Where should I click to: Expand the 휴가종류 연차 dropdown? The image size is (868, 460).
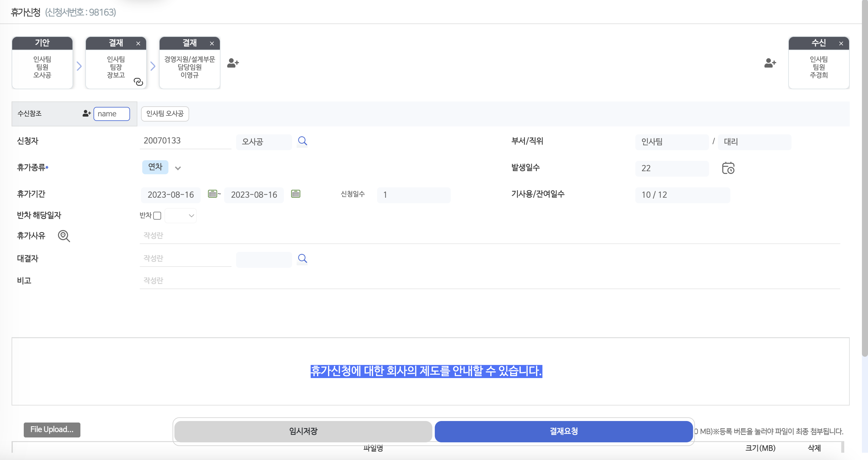(x=178, y=168)
